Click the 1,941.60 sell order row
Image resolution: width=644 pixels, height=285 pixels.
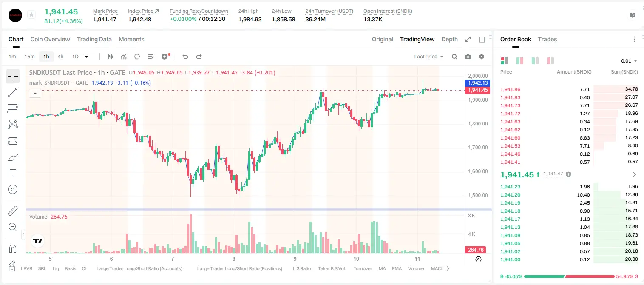[x=569, y=138]
